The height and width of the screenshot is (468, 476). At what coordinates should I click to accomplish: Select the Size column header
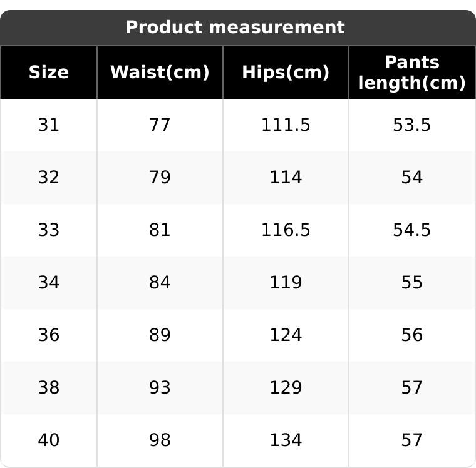pos(48,73)
